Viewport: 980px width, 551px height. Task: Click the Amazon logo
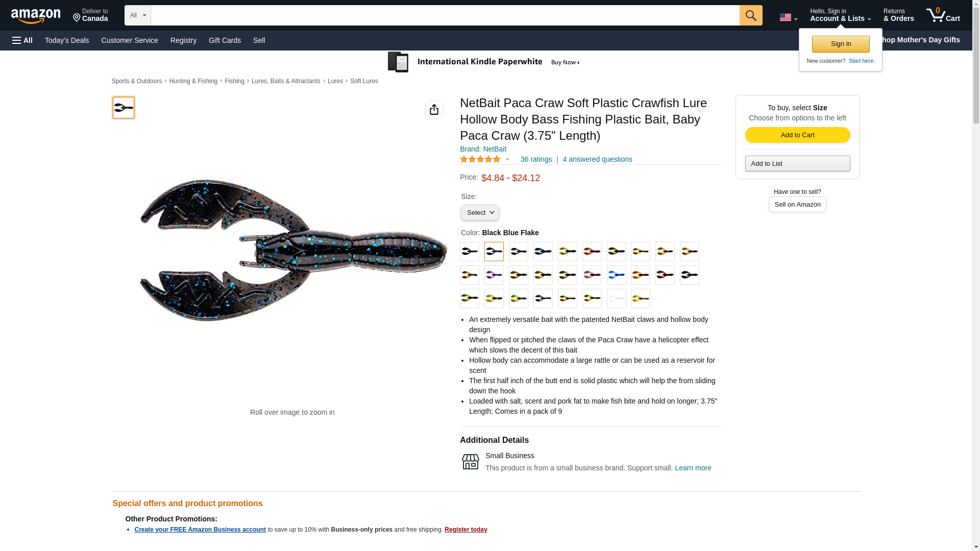pyautogui.click(x=36, y=16)
